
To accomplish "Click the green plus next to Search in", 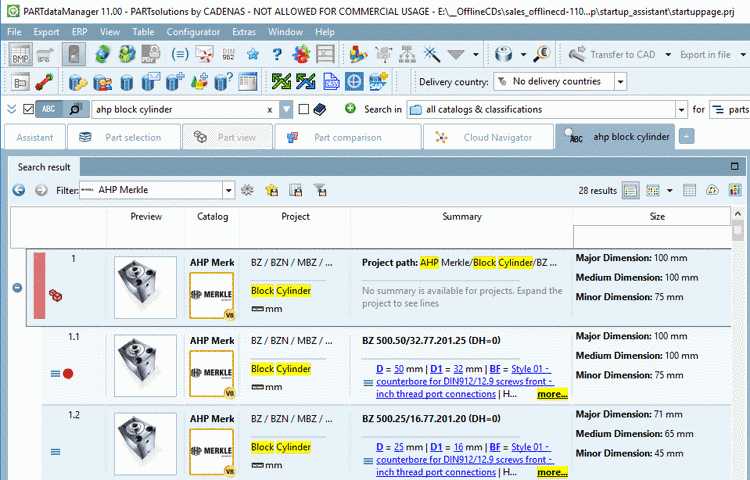I will 350,109.
